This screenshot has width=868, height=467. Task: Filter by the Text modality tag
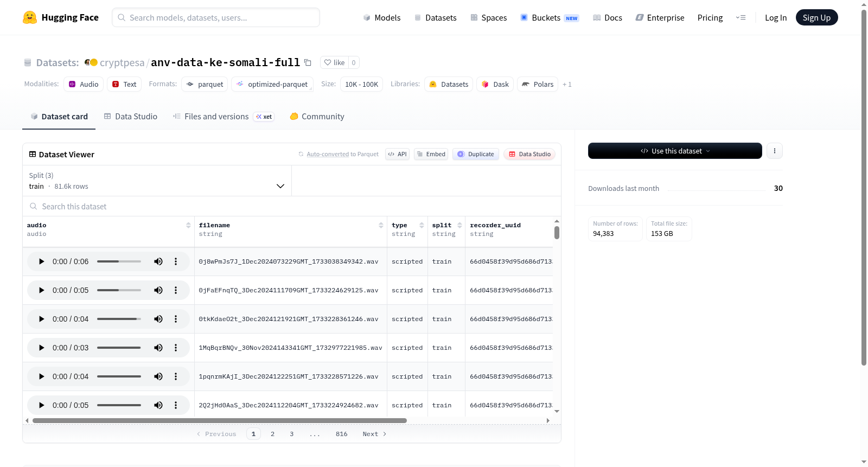tap(124, 84)
